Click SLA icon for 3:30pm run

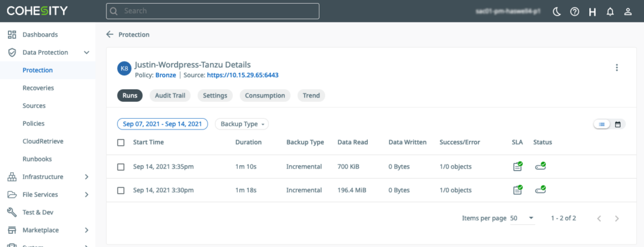(x=518, y=190)
